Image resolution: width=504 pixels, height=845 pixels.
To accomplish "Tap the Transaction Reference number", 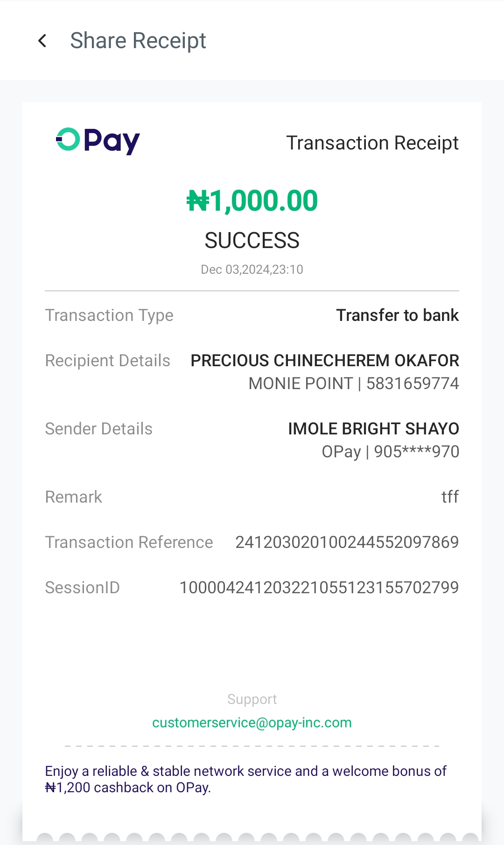I will [347, 542].
